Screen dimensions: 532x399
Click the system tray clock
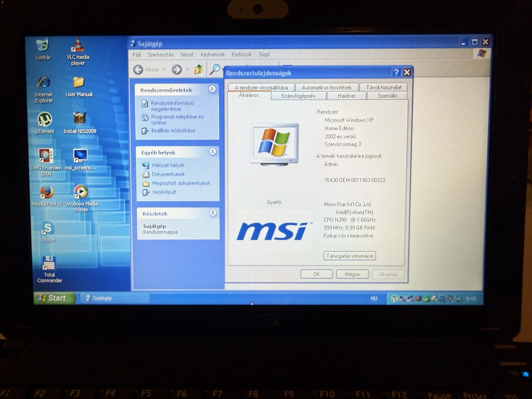pos(471,298)
